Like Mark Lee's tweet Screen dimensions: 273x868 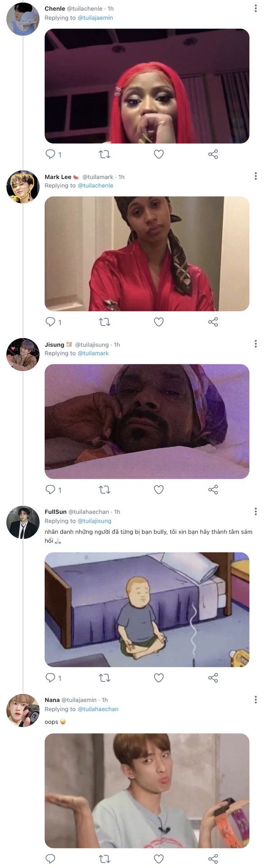(159, 322)
